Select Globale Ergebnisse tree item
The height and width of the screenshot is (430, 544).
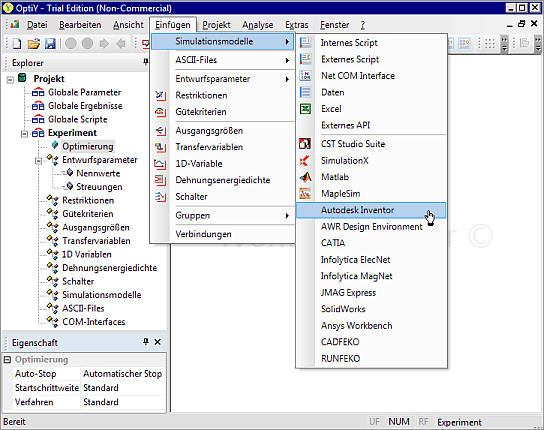click(85, 106)
